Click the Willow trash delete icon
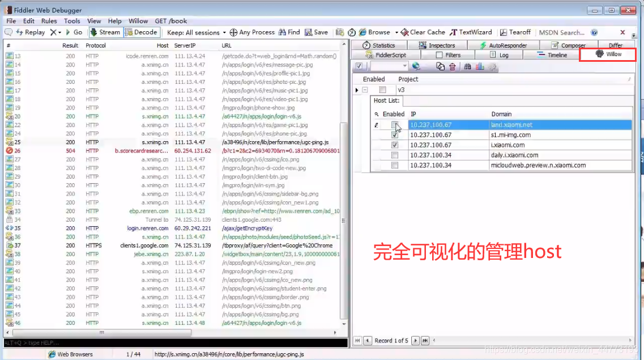 453,66
